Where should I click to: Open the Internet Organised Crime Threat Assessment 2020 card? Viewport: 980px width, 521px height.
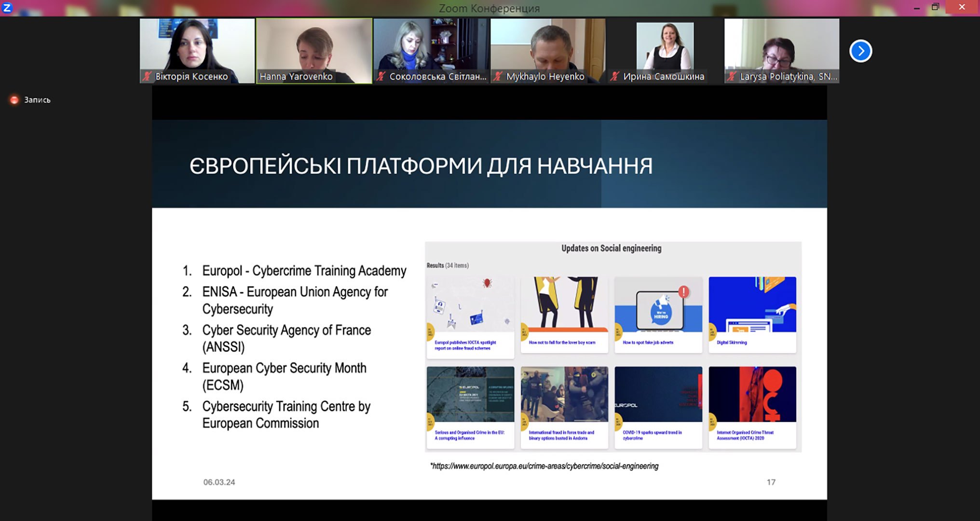752,408
